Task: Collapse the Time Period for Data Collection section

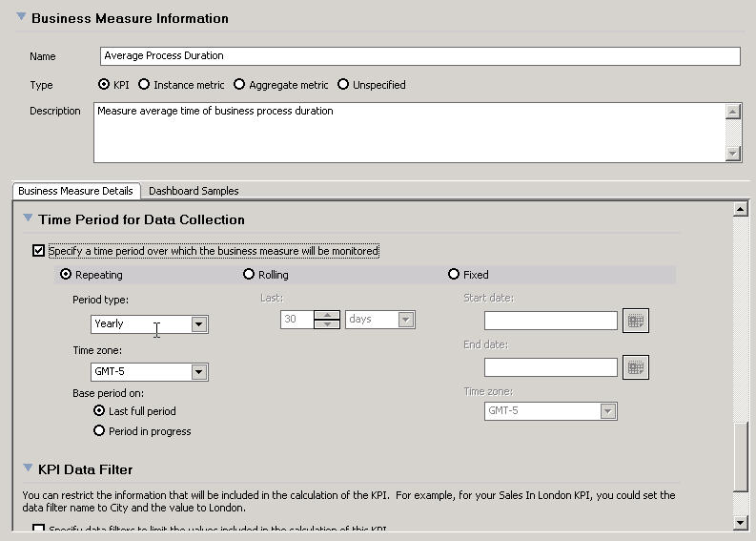Action: coord(28,219)
